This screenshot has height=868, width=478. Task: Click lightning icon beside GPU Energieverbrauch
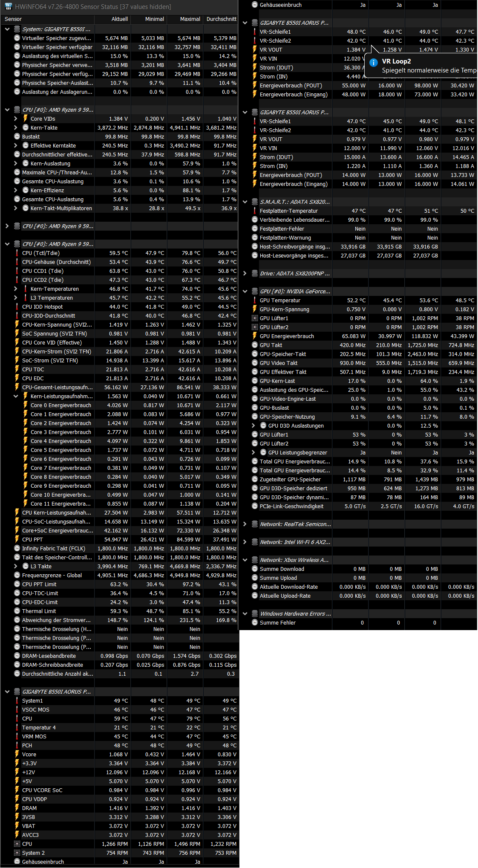tap(255, 336)
